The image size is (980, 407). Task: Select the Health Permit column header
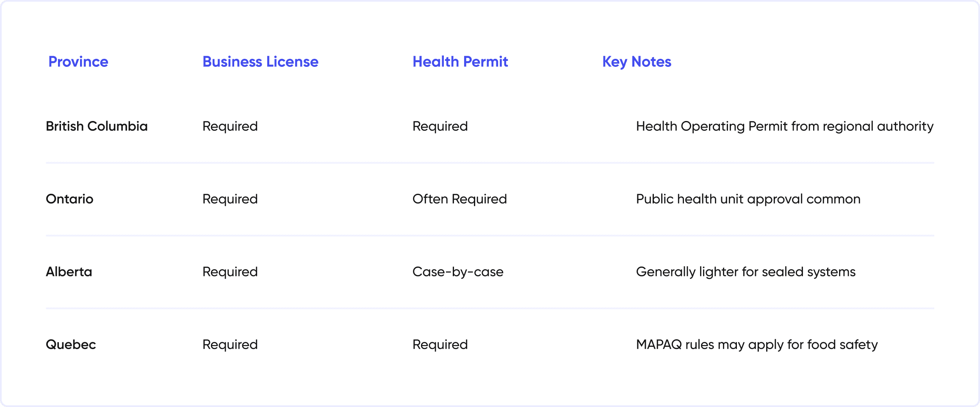(x=460, y=62)
